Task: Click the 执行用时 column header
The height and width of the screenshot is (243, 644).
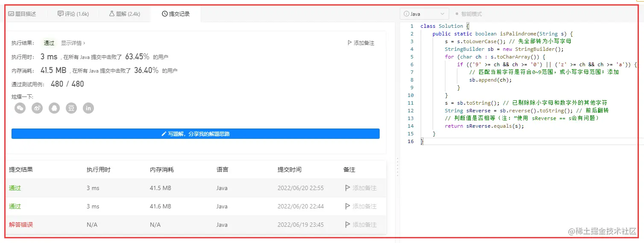Action: pos(99,170)
